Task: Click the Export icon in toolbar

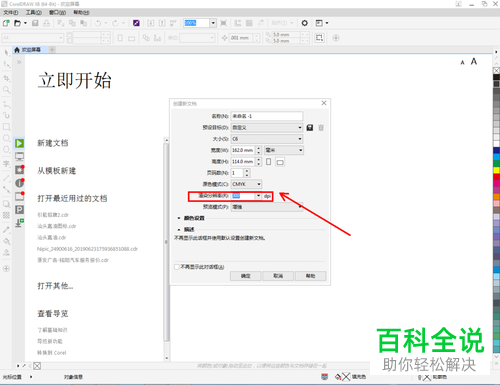Action: (162, 23)
